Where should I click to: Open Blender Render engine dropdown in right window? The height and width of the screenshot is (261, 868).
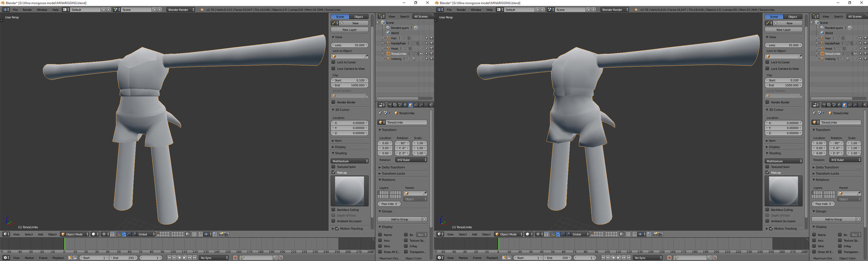(615, 9)
